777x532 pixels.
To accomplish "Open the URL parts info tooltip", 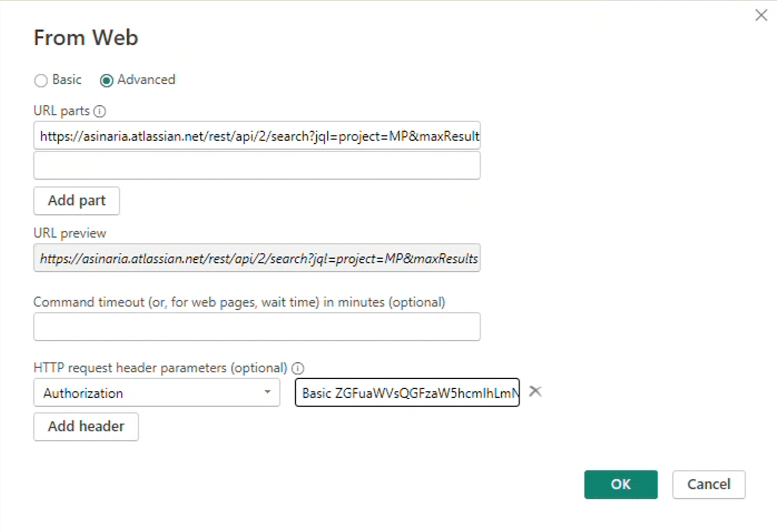I will [x=100, y=111].
